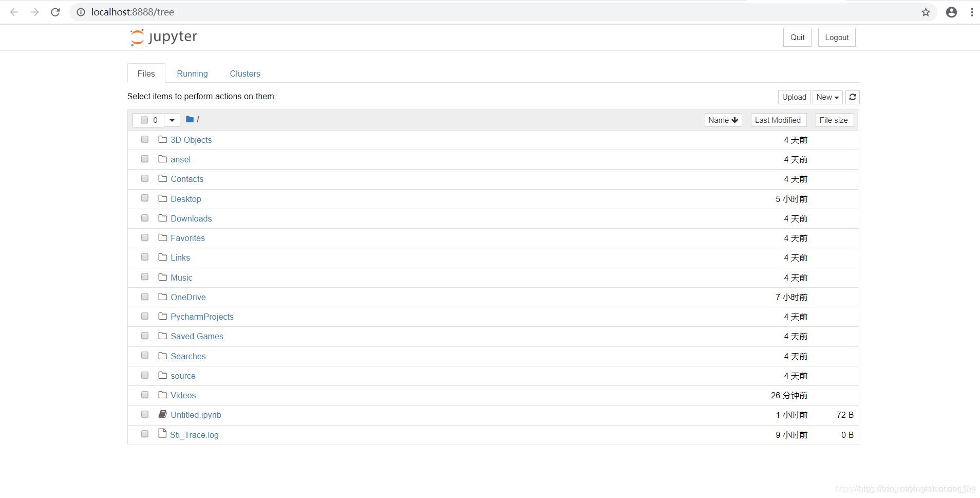This screenshot has width=980, height=498.
Task: Select the Untitled.ipynb checkbox
Action: (145, 414)
